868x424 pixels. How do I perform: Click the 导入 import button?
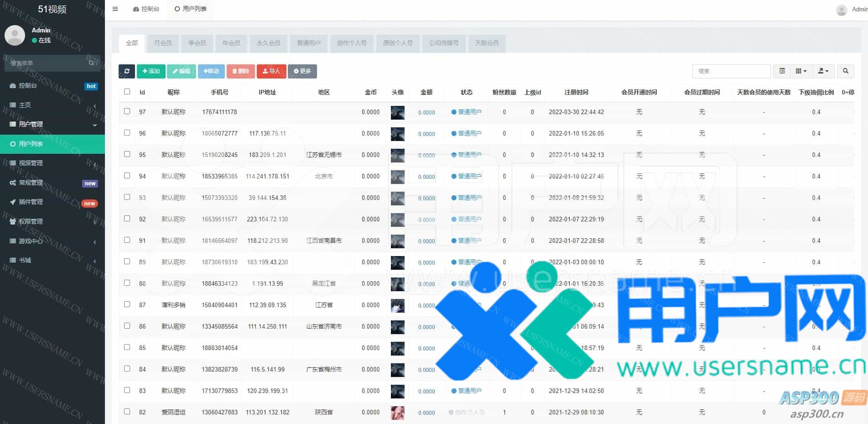271,71
